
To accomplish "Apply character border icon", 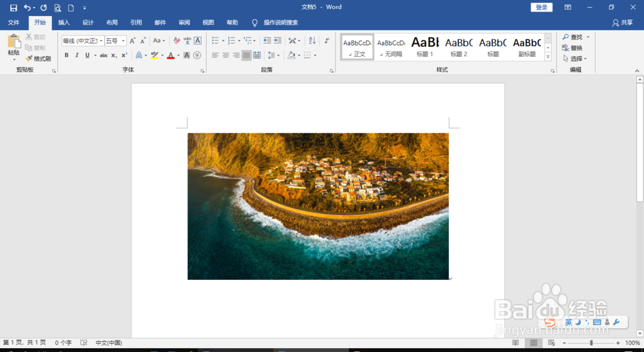I will [198, 41].
